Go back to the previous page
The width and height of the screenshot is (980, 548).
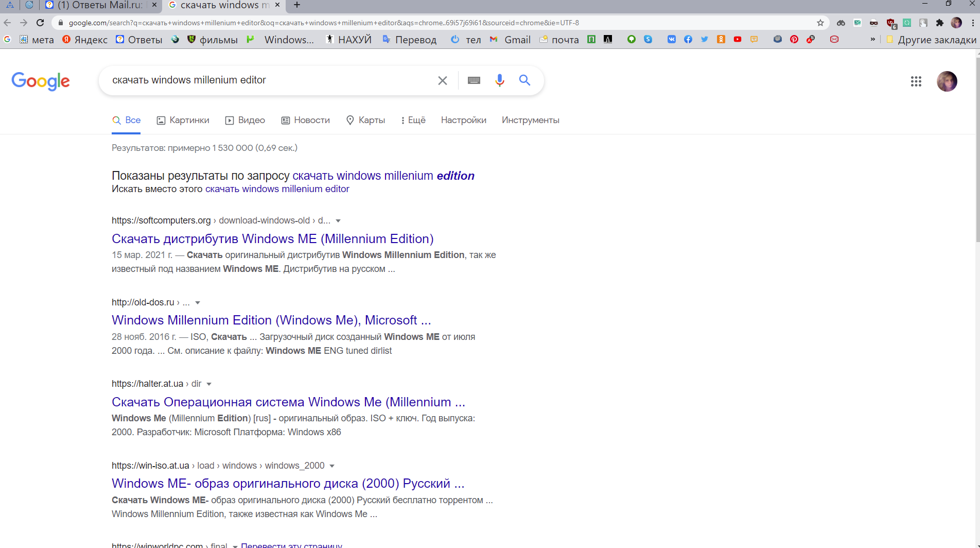7,23
